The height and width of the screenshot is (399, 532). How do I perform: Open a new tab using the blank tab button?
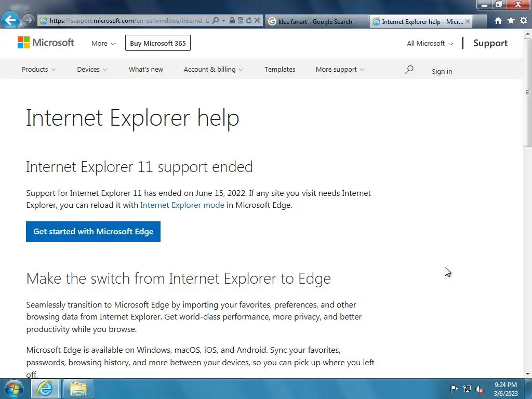point(480,21)
